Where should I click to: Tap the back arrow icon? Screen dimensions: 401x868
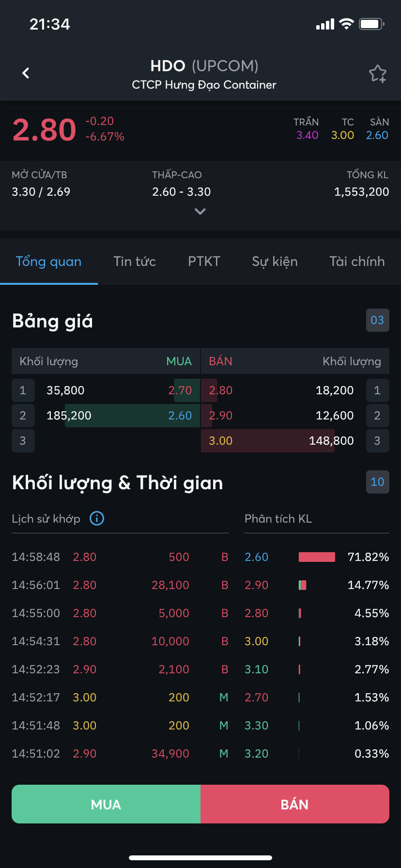click(x=26, y=73)
